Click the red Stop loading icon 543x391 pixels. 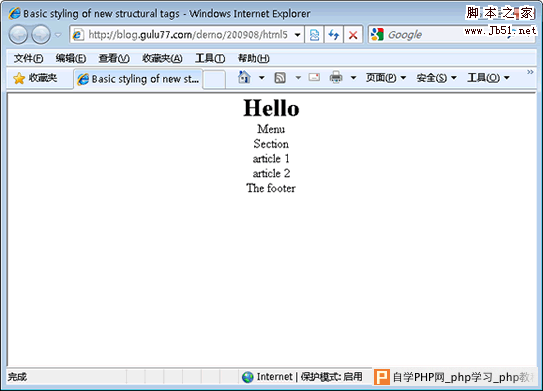[x=353, y=35]
